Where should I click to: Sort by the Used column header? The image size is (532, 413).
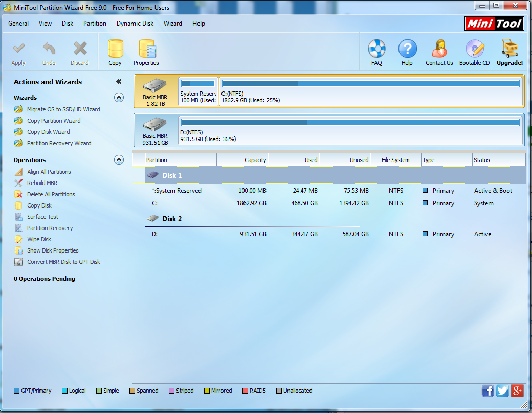pos(294,160)
